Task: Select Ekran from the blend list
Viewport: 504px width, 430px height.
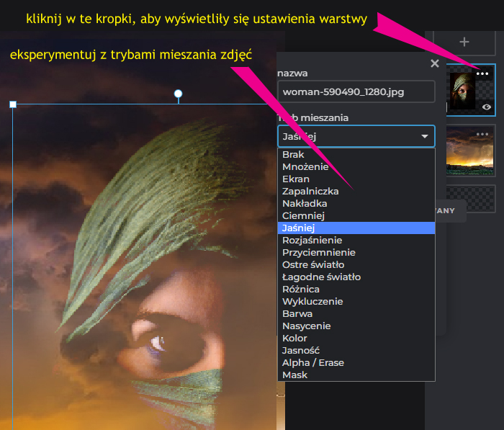Action: [x=296, y=179]
